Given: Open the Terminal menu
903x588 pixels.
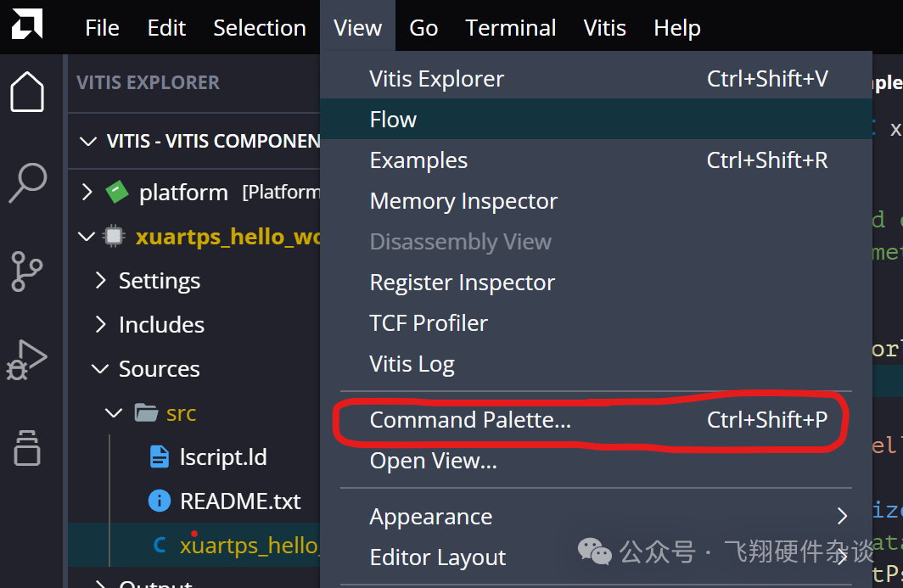Looking at the screenshot, I should 510,28.
